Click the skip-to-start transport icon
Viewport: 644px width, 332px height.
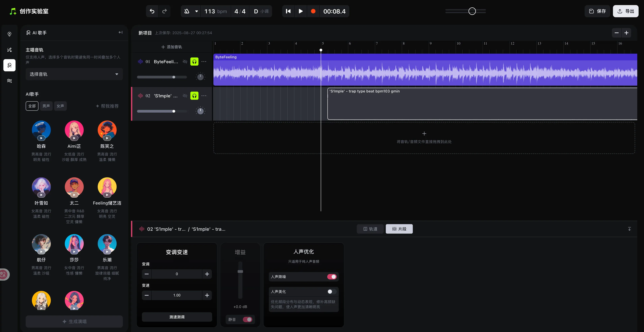(288, 11)
